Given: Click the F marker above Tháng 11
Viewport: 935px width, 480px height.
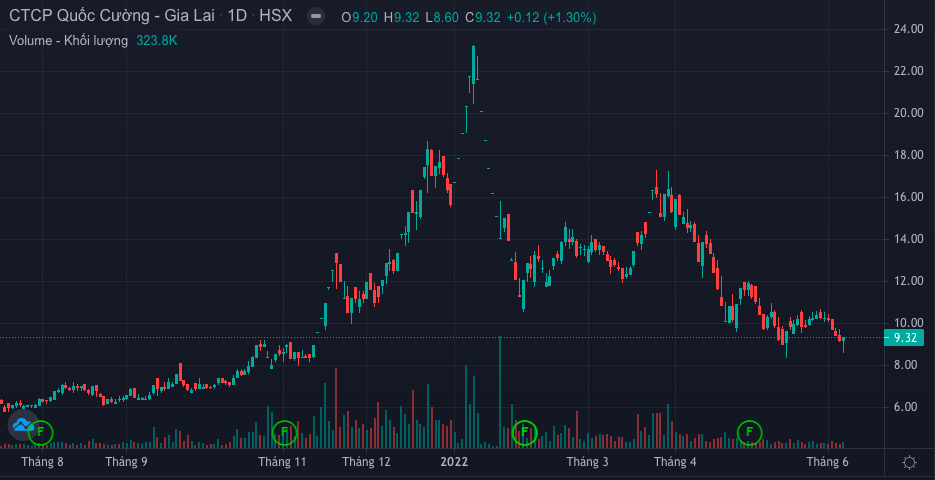Looking at the screenshot, I should tap(285, 432).
